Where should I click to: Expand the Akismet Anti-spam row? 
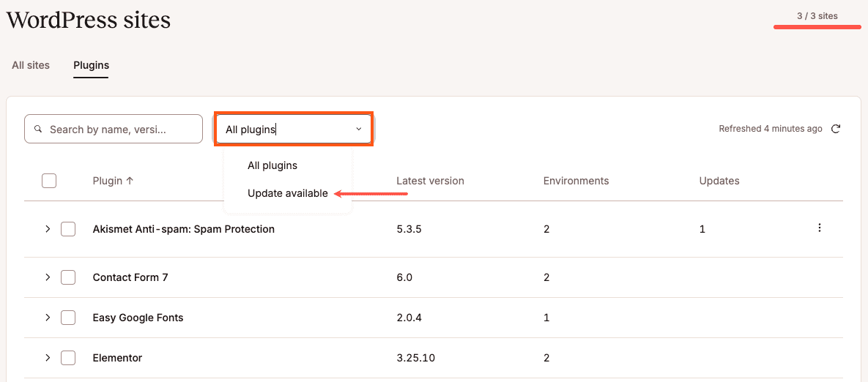point(48,229)
